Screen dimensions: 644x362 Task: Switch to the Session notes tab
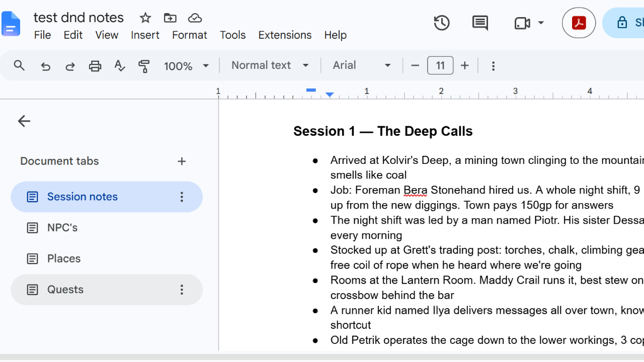point(107,197)
